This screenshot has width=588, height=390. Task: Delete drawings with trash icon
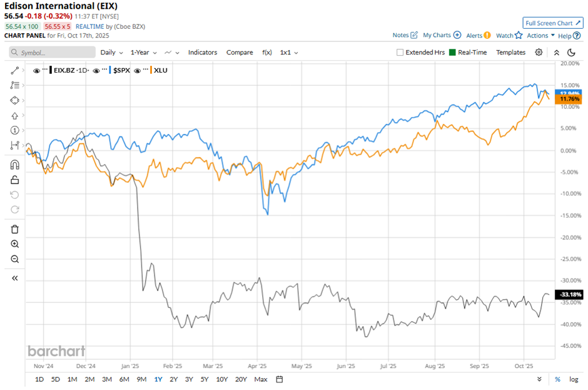click(x=14, y=229)
